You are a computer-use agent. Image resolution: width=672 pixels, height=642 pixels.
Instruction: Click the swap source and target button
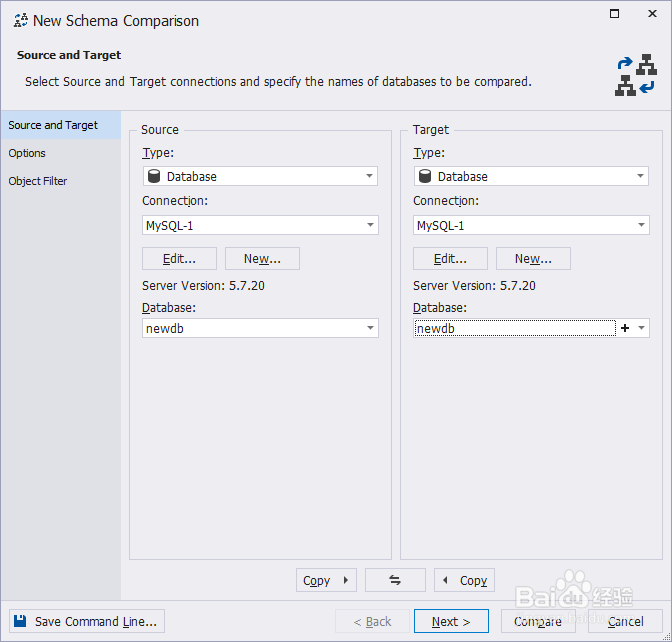(395, 580)
